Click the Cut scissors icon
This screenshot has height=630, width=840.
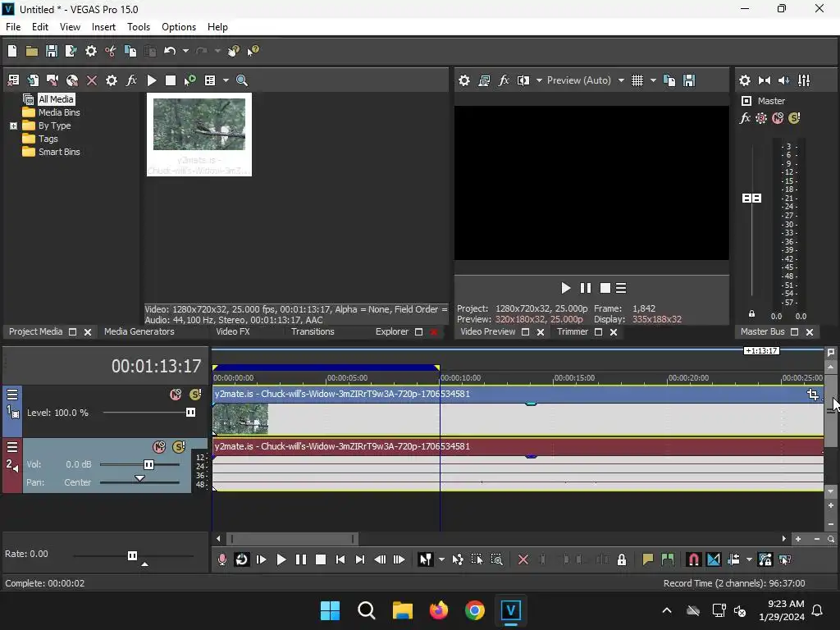111,51
